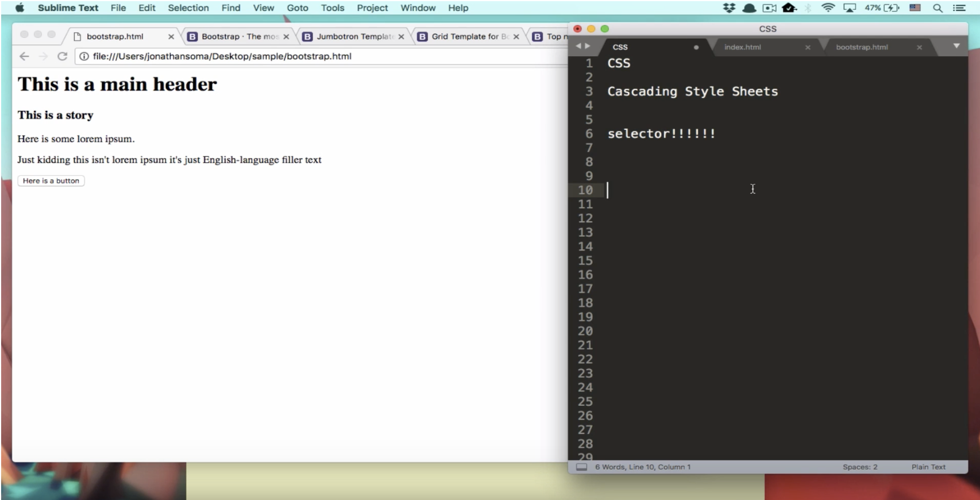
Task: Open the Tools menu
Action: pyautogui.click(x=332, y=8)
